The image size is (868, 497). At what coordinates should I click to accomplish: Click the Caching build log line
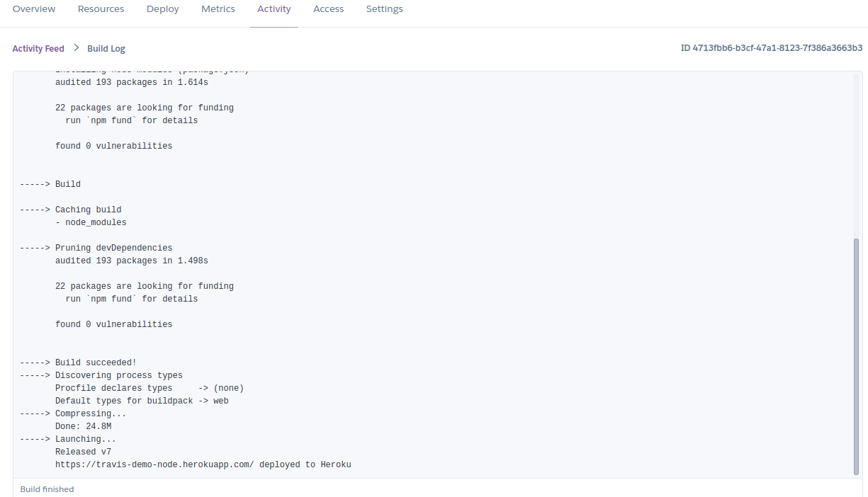coord(88,210)
